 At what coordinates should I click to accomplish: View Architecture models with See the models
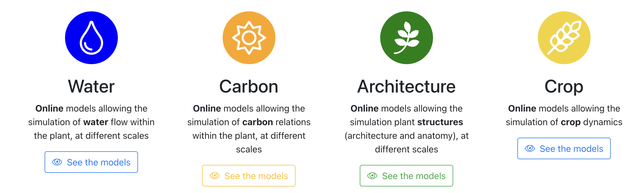407,176
